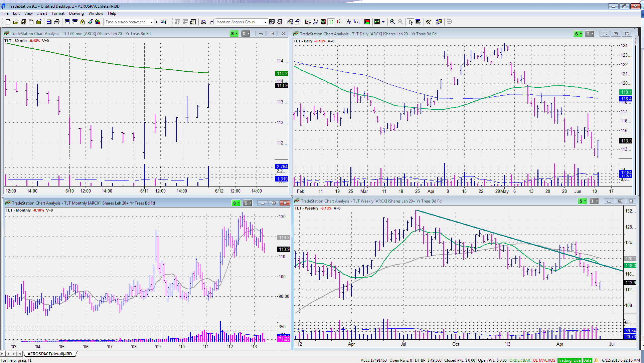
Task: Zoom in on the chart with the magnifier-plus icon
Action: [392, 22]
